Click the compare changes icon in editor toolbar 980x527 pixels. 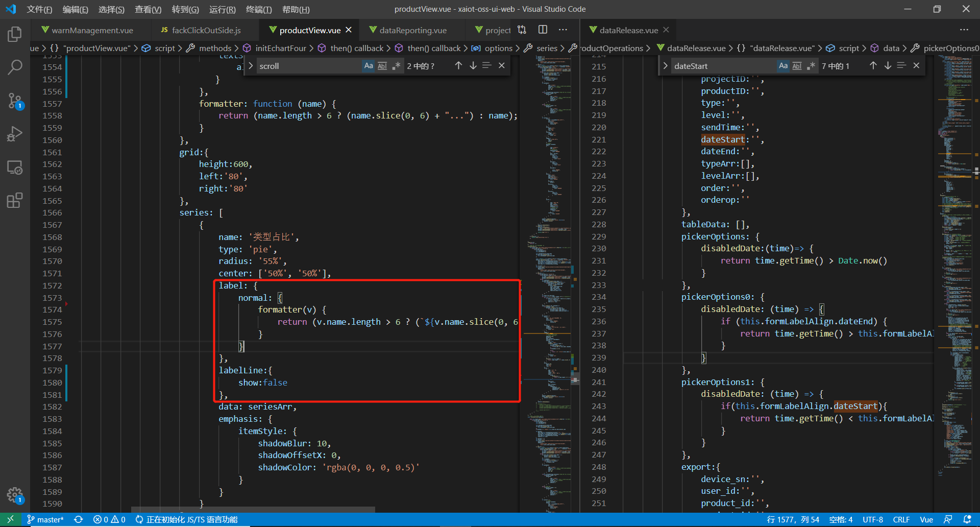pyautogui.click(x=522, y=30)
